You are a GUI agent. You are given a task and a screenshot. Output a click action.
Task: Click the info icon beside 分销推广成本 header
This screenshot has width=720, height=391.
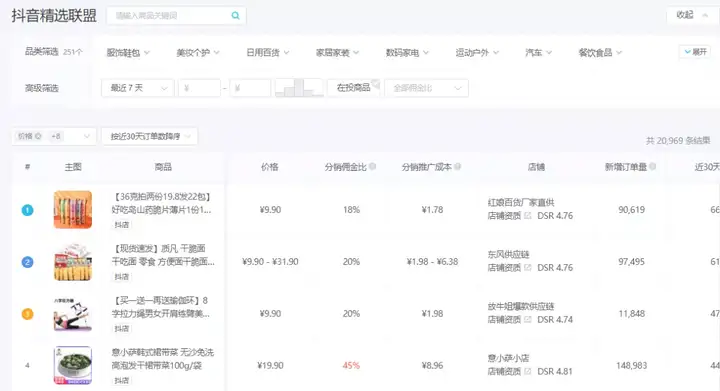point(457,167)
